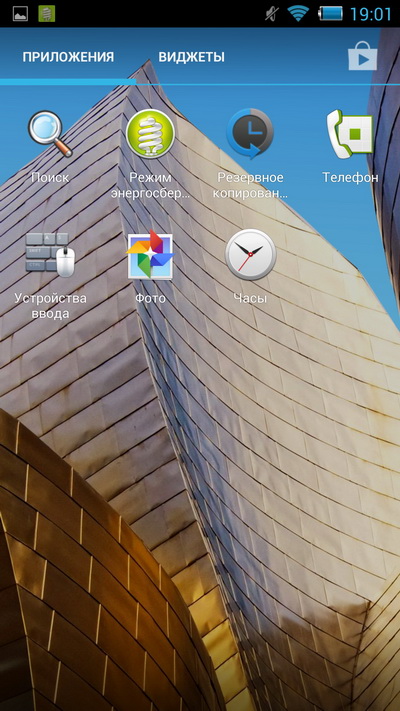400x711 pixels.
Task: Open the Часы analog clock icon
Action: click(250, 255)
